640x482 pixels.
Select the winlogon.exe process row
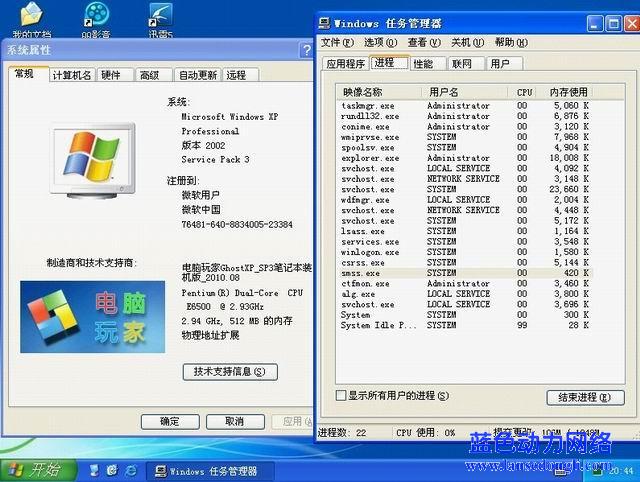coord(465,252)
